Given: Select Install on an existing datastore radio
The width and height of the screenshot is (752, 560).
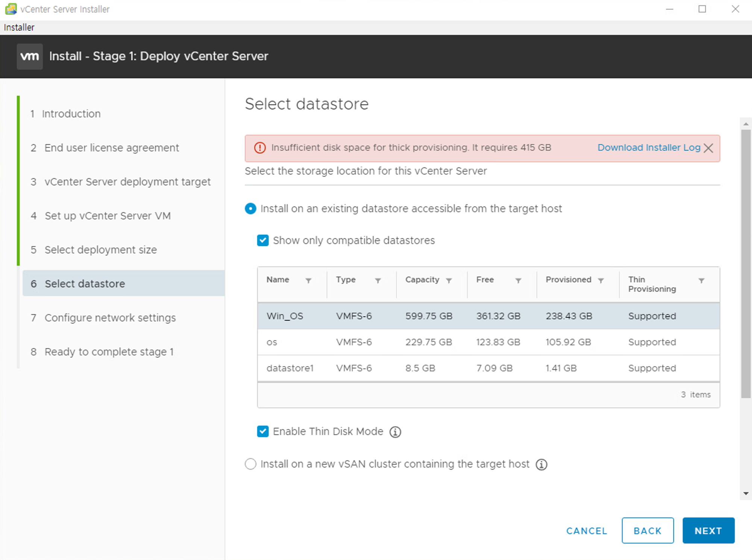Looking at the screenshot, I should point(251,209).
